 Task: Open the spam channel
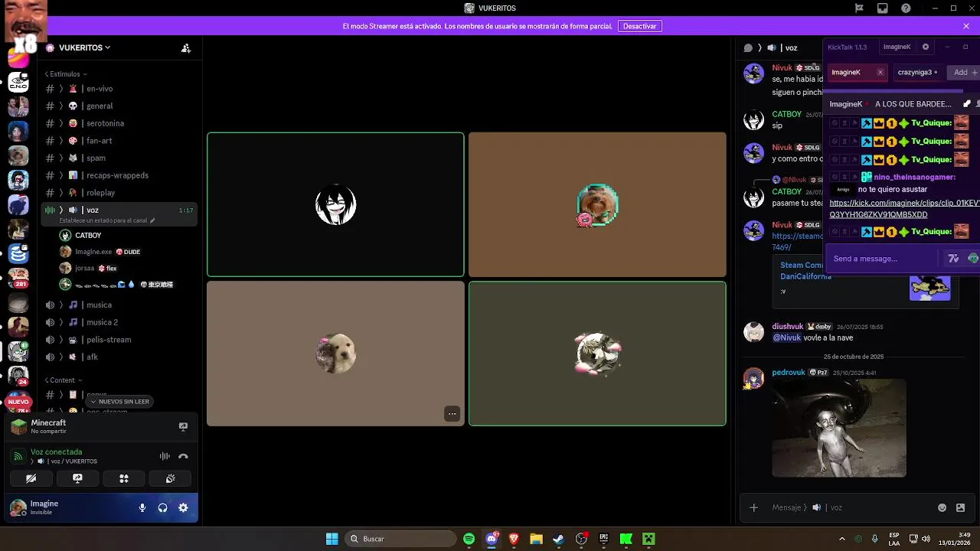click(x=119, y=158)
